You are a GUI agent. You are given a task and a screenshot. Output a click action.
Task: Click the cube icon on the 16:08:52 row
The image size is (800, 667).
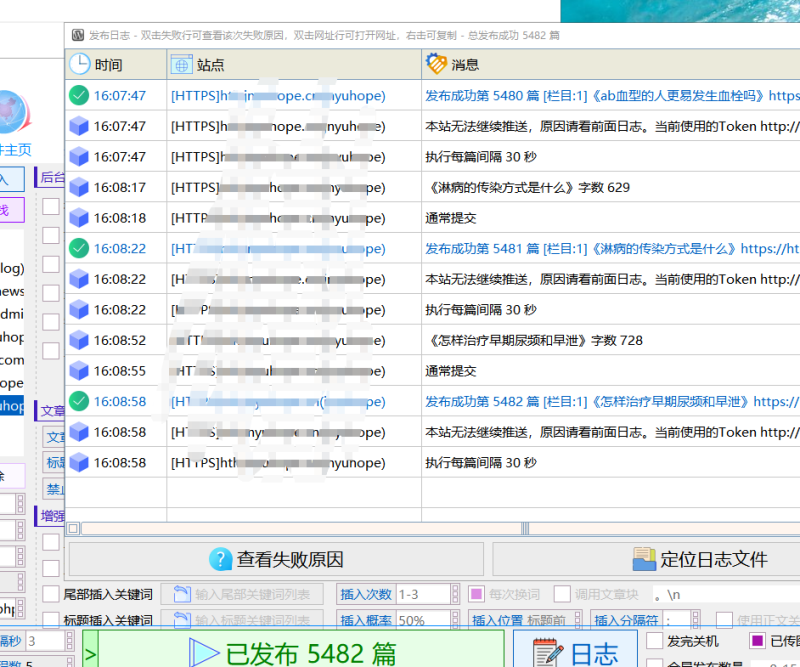point(79,340)
